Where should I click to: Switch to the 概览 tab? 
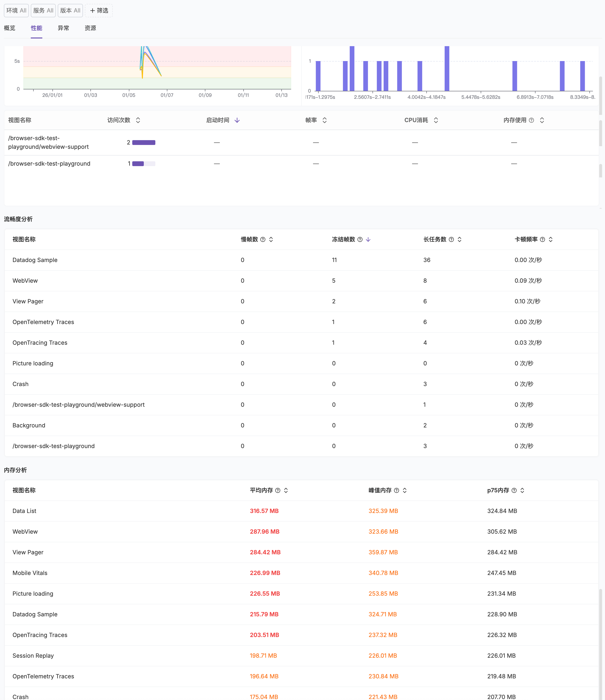(x=9, y=28)
